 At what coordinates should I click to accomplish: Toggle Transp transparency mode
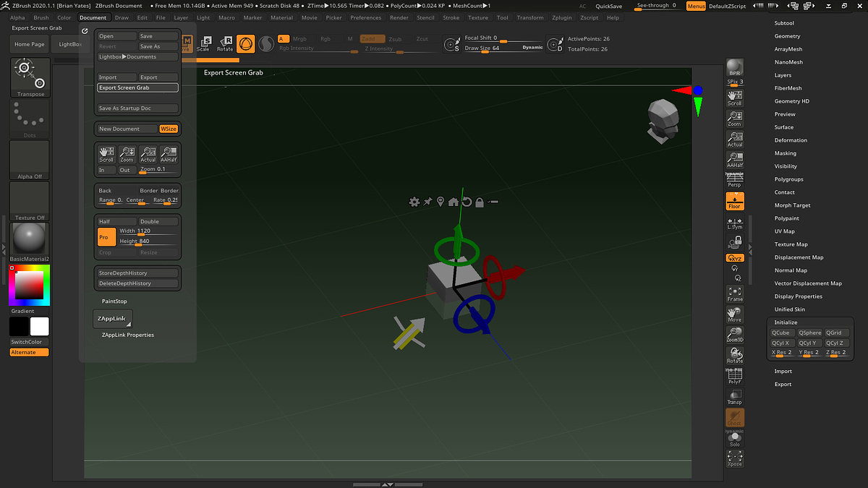click(x=735, y=397)
